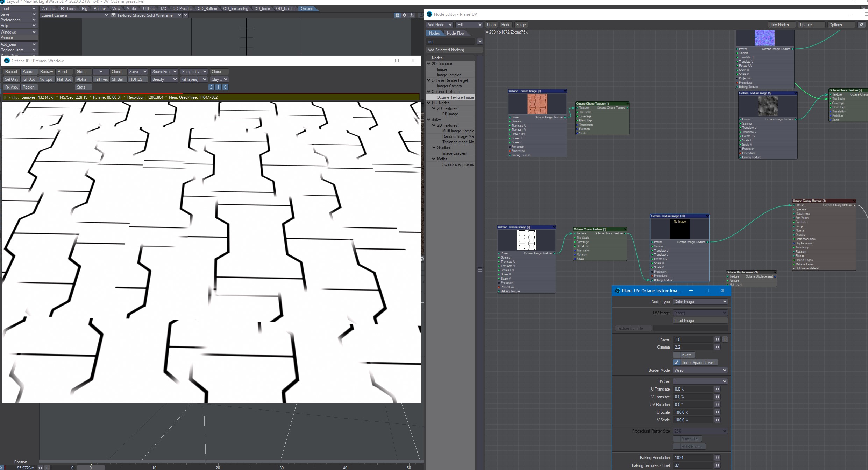Open the OD_Buffers menu tab

tap(207, 9)
